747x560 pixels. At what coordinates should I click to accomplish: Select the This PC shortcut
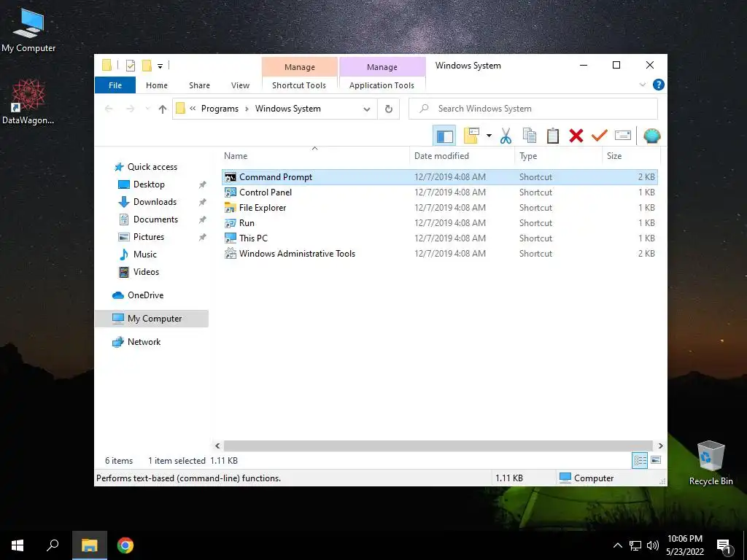pos(440,238)
